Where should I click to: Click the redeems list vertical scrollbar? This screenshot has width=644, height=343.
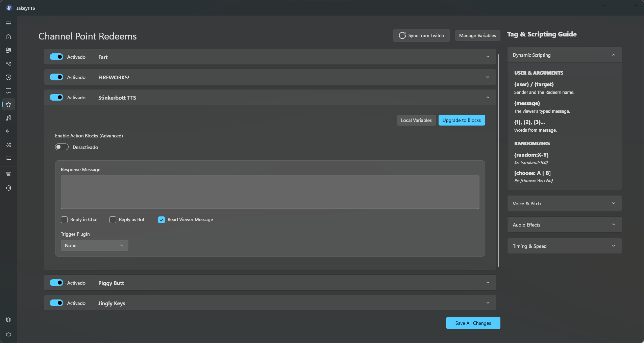(x=499, y=160)
